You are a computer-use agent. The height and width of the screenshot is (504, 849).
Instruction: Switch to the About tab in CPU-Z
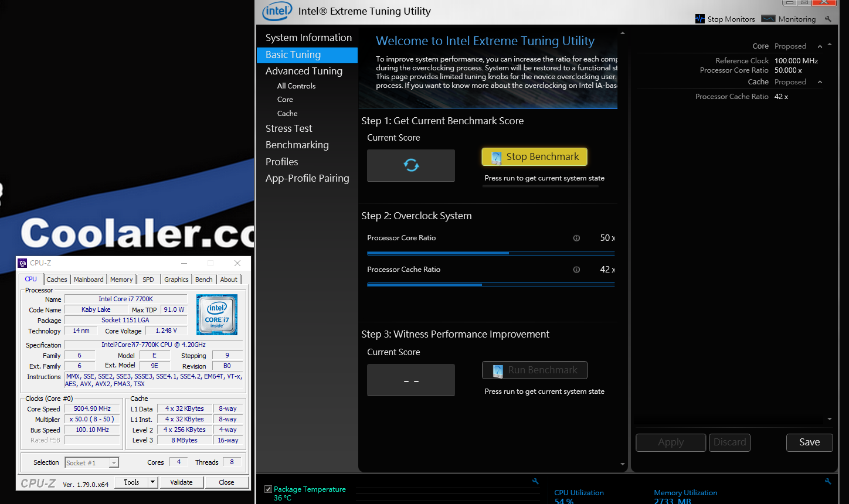229,280
